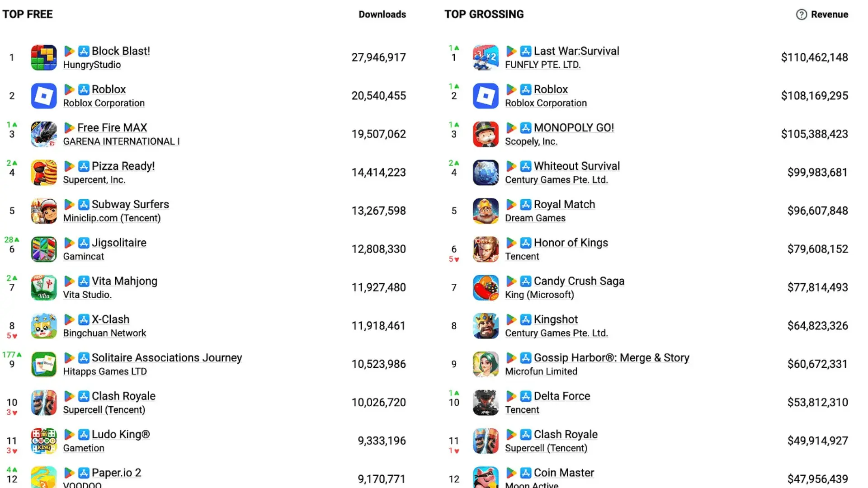Click the App Store icon next to Roblox
The image size is (868, 488).
point(83,89)
